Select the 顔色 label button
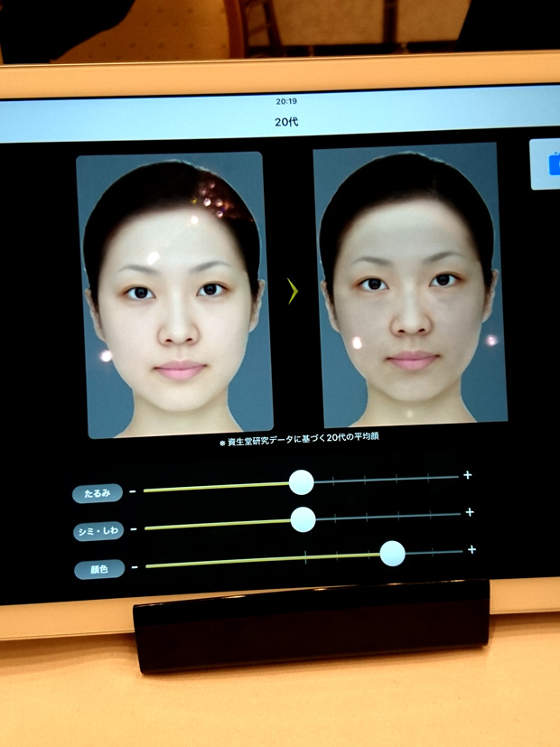Viewport: 560px width, 747px height. pos(99,569)
